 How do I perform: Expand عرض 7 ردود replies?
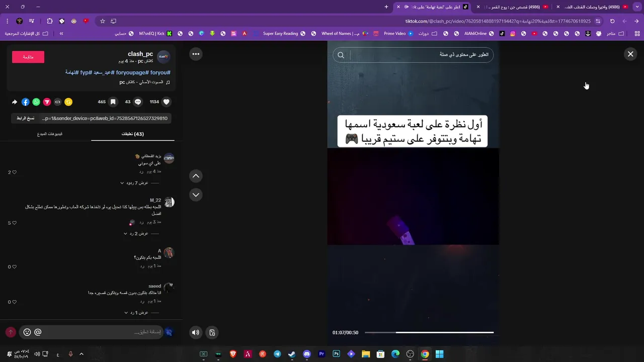(134, 183)
